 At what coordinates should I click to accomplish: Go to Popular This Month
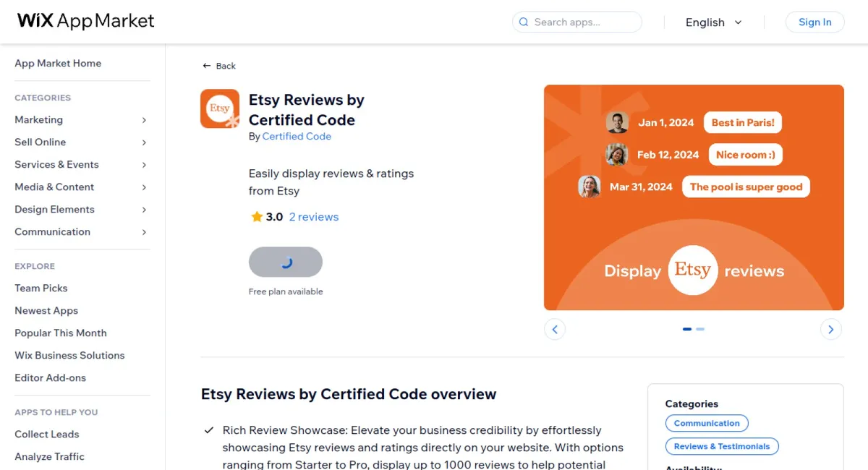click(x=61, y=333)
